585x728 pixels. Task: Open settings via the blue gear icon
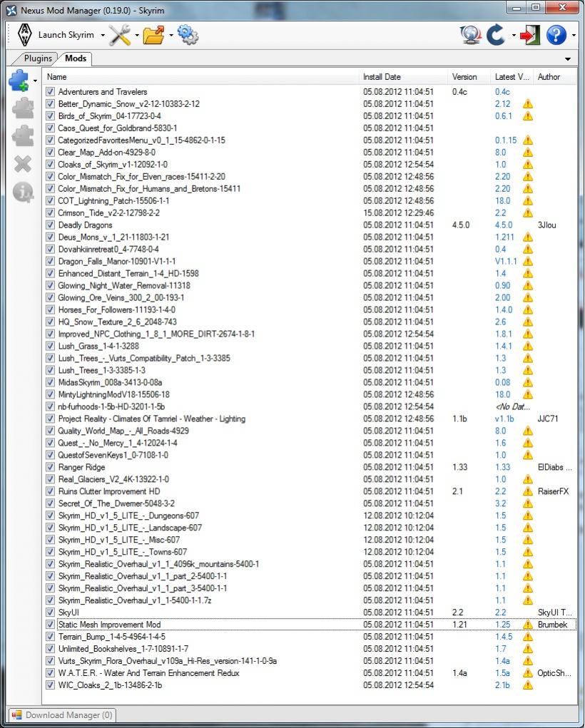(188, 35)
